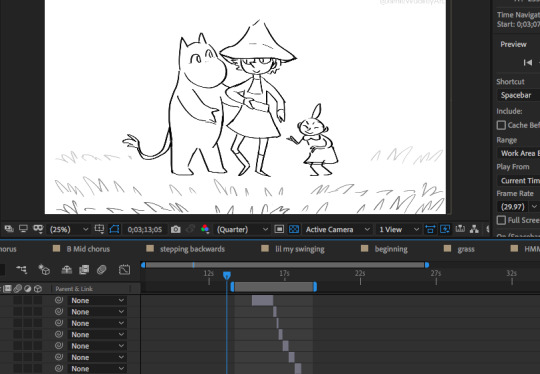Select the widest layer duration bar
Screen dimensions: 540x374
coord(262,300)
